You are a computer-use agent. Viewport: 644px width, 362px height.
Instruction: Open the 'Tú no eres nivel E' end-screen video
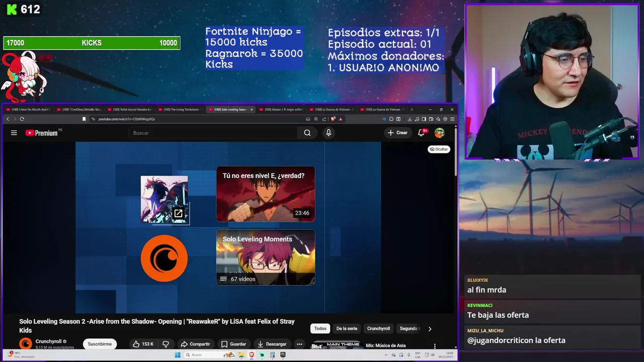(266, 194)
